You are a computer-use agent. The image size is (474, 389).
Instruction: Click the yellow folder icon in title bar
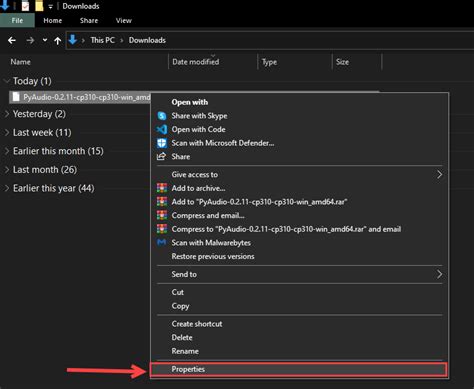point(39,6)
